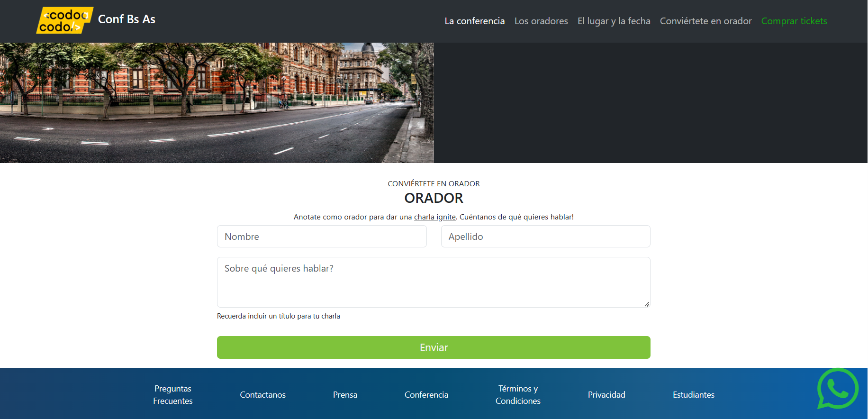868x419 pixels.
Task: Open Comprar tickets in the navbar
Action: pos(794,21)
